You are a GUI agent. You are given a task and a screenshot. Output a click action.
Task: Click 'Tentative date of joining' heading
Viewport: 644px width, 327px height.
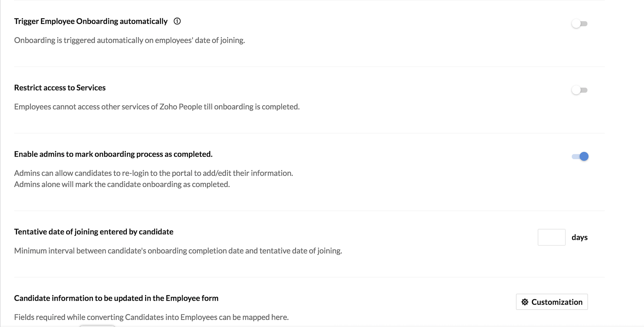[94, 232]
